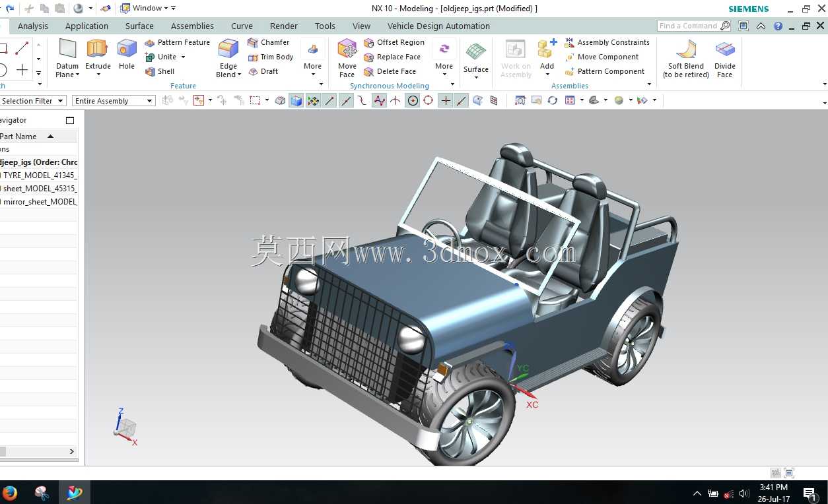Click the NX app icon in taskbar
The width and height of the screenshot is (828, 504).
click(x=75, y=492)
